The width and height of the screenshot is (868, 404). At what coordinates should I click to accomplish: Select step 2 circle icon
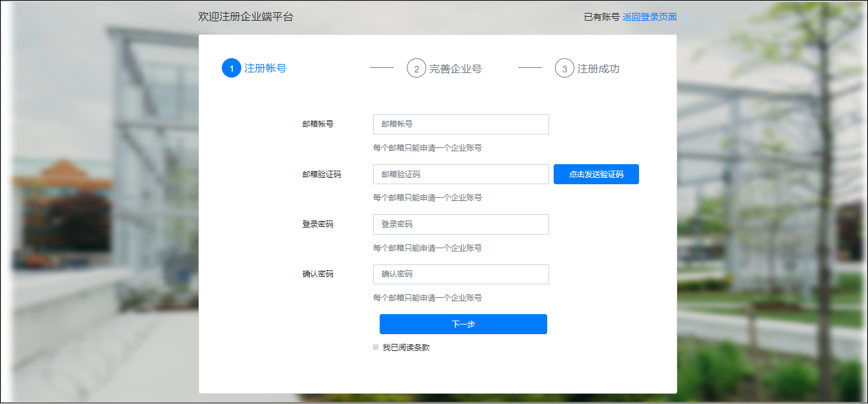pos(417,68)
